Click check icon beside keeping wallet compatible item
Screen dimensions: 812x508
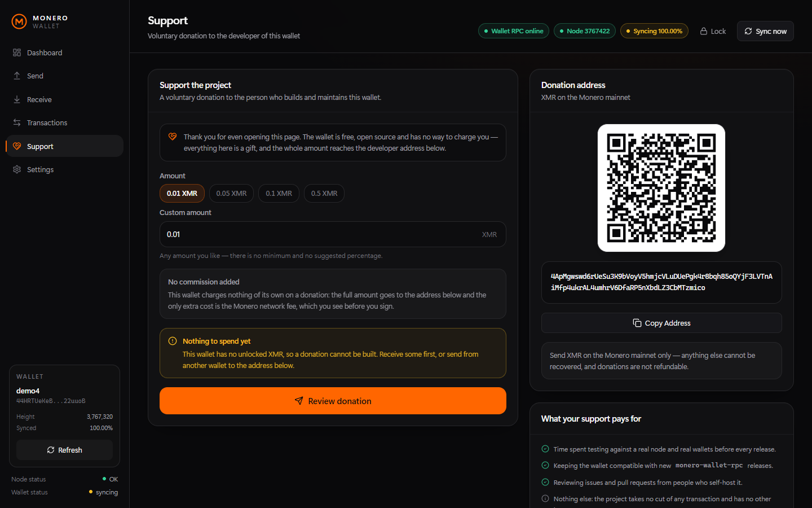point(545,466)
